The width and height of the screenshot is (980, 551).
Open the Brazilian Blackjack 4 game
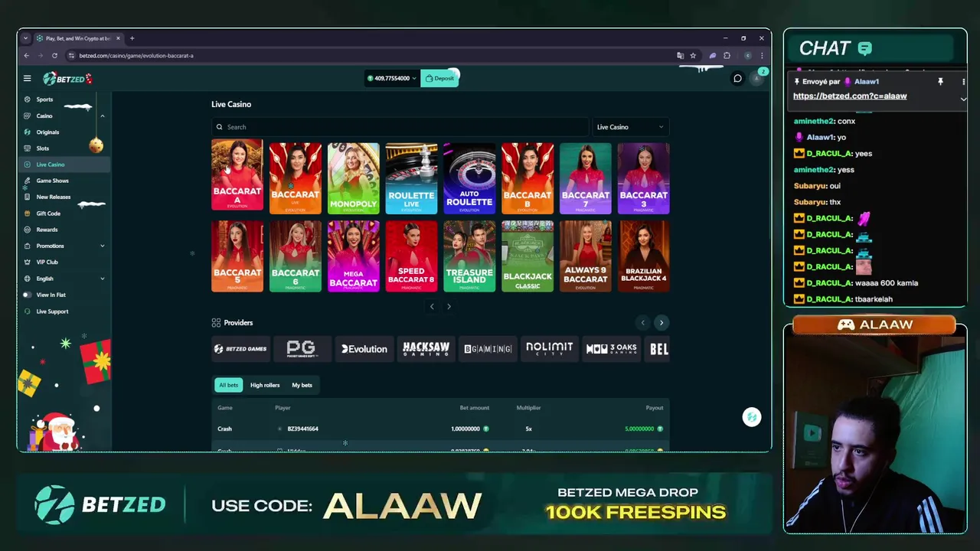644,256
